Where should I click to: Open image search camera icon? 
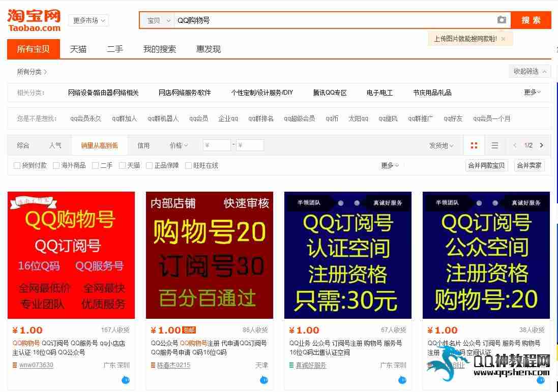point(502,20)
